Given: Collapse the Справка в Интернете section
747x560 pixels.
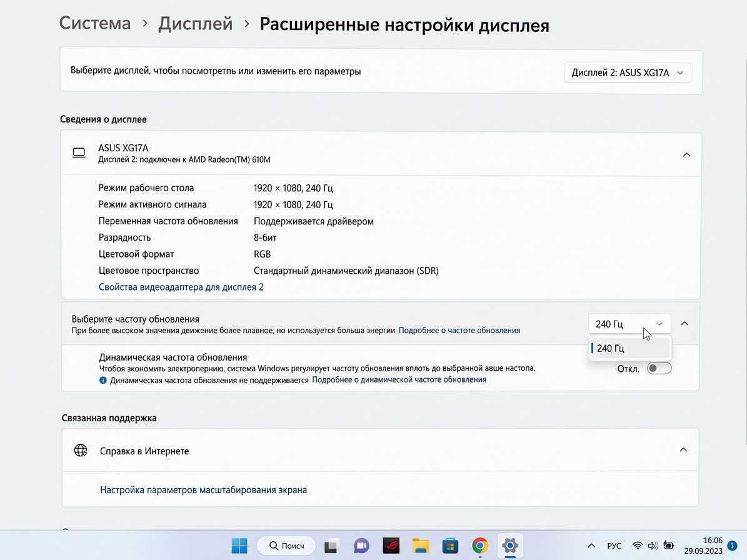Looking at the screenshot, I should click(x=683, y=449).
